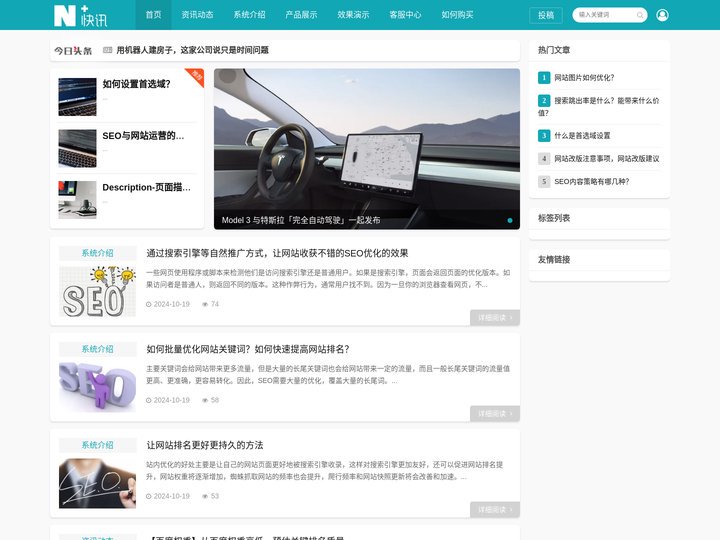The height and width of the screenshot is (540, 720).
Task: Click the keyboard thumbnail for SEO与网站运营
Action: 77,148
